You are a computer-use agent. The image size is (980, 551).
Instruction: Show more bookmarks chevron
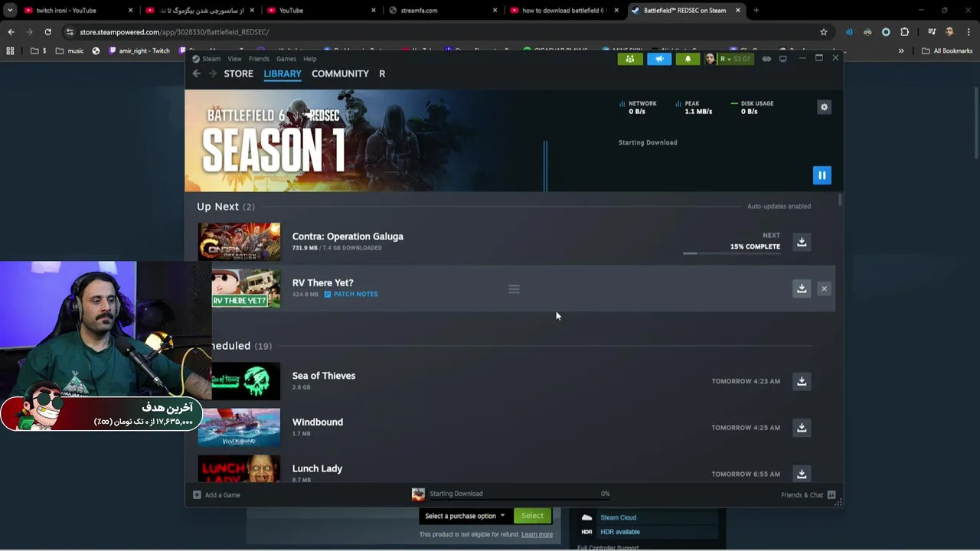pos(901,51)
